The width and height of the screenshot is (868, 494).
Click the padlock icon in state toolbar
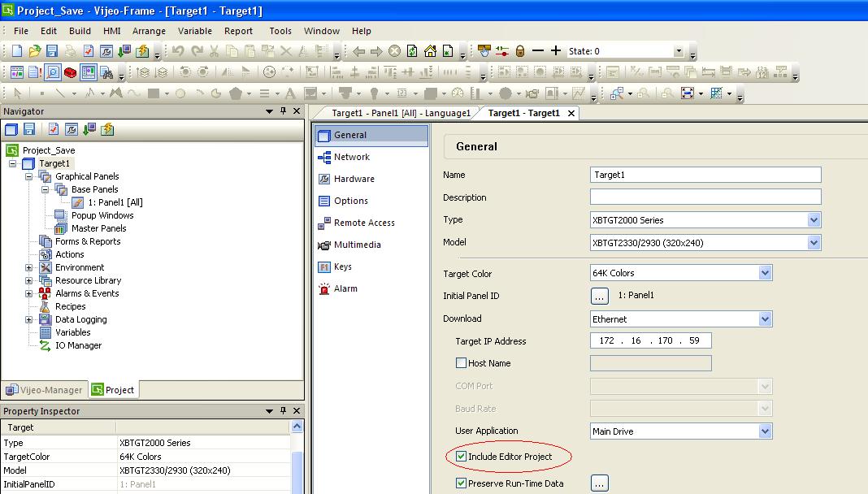point(520,51)
